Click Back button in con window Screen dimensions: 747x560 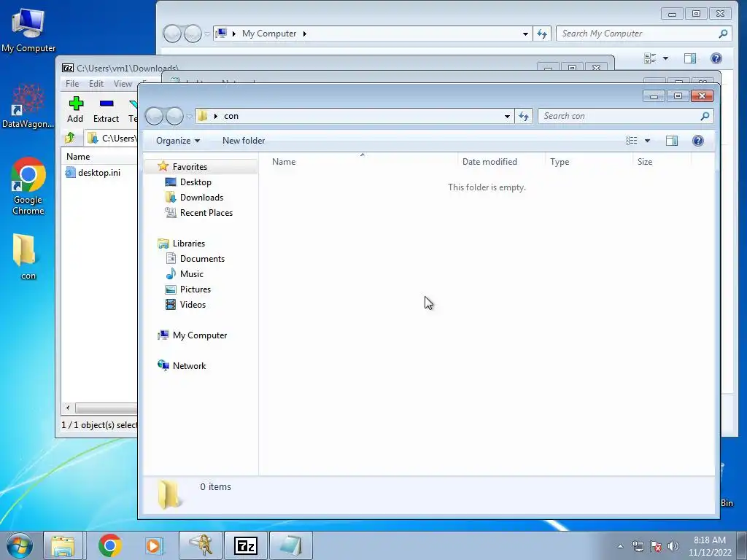click(154, 116)
